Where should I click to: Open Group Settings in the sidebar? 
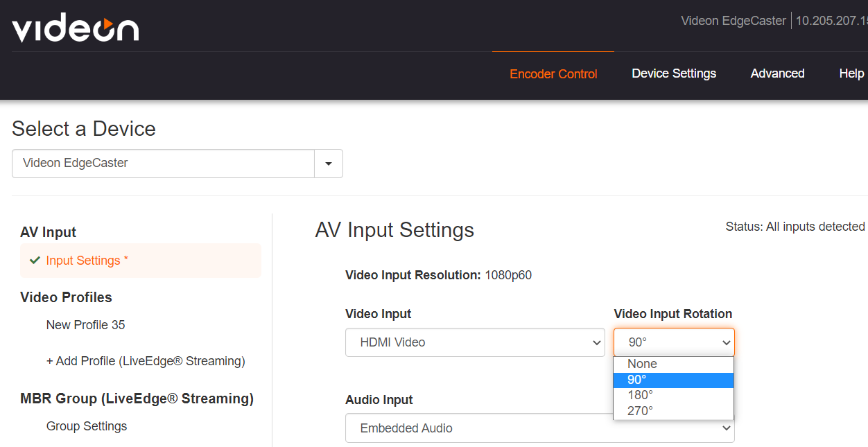pyautogui.click(x=87, y=426)
